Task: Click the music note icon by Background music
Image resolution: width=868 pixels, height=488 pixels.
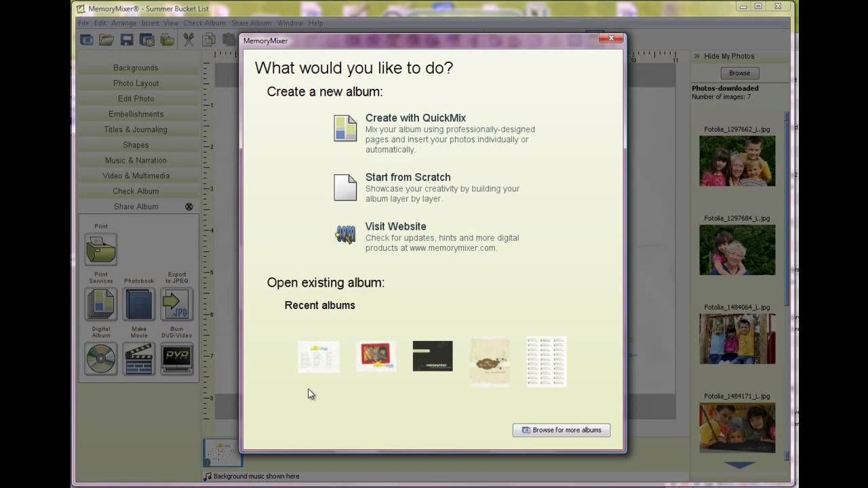Action: tap(208, 476)
